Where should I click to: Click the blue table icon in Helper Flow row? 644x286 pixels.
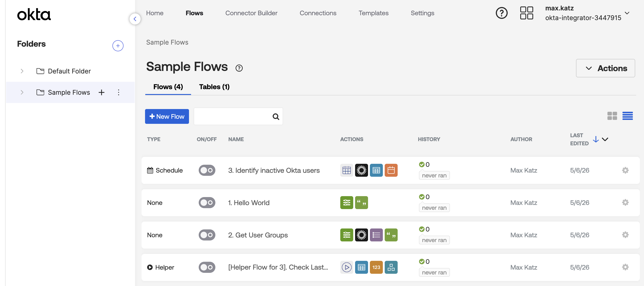(x=361, y=268)
